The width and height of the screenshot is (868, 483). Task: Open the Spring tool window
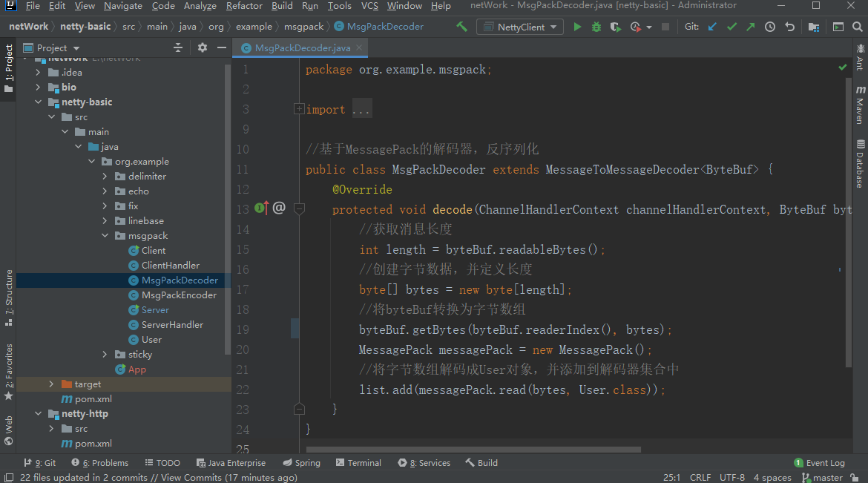pyautogui.click(x=301, y=462)
